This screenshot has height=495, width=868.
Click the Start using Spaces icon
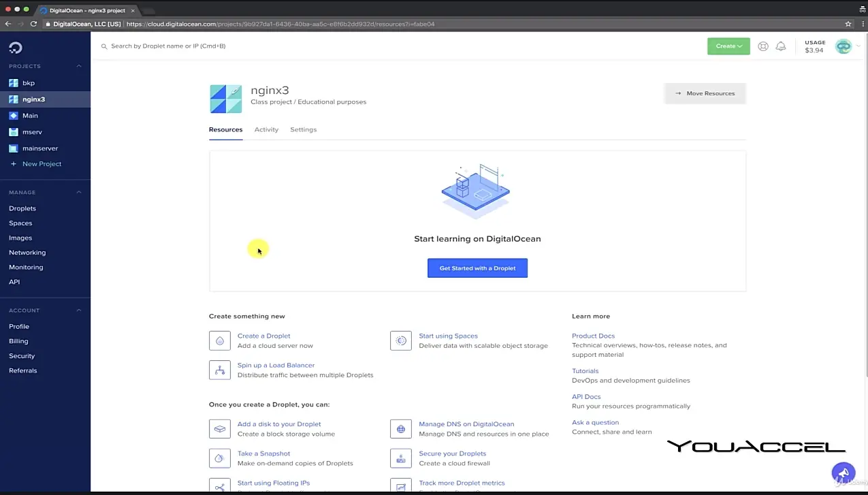click(401, 340)
